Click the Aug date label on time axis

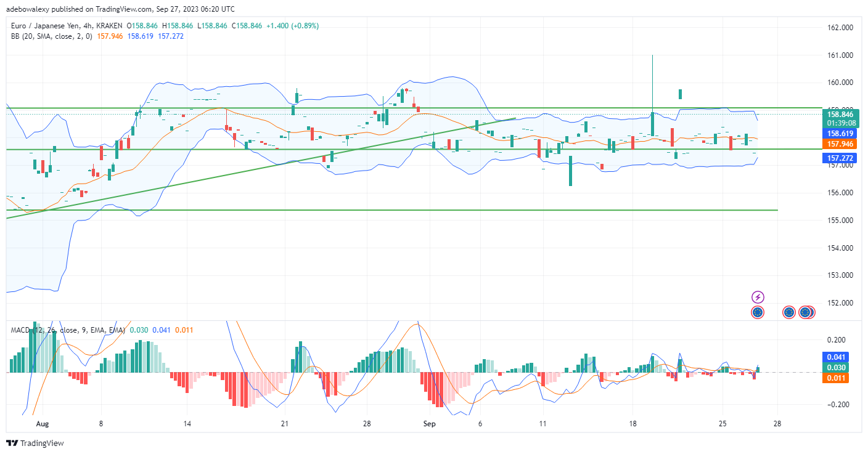[43, 424]
